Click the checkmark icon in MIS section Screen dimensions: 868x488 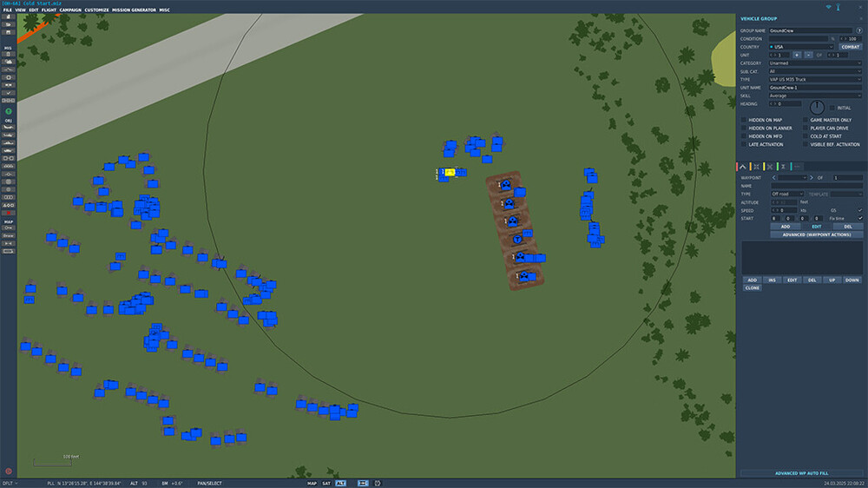pyautogui.click(x=9, y=93)
